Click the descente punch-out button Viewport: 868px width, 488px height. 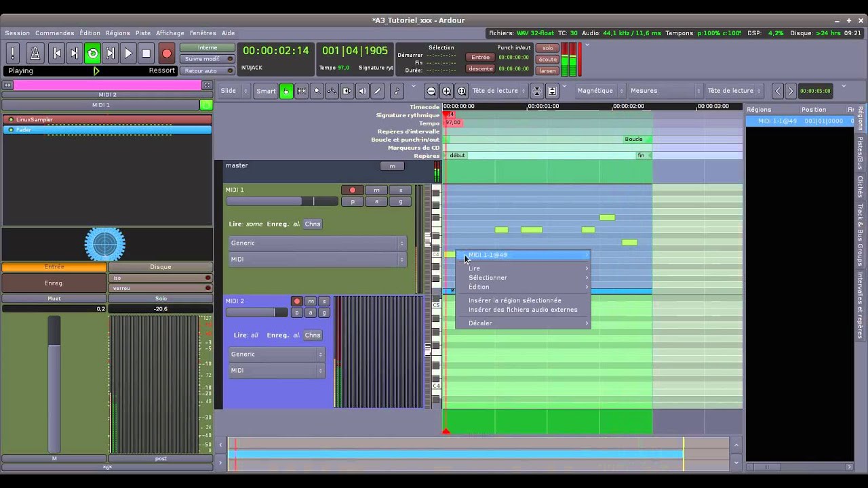[480, 68]
